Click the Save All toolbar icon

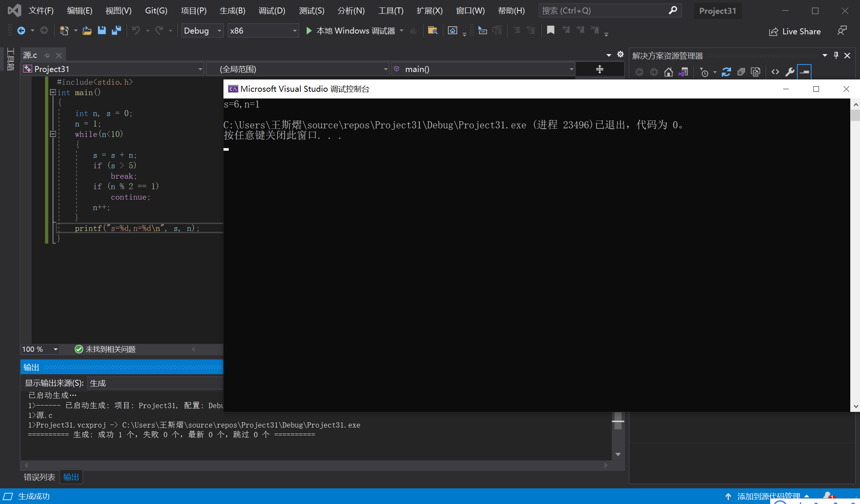click(116, 31)
